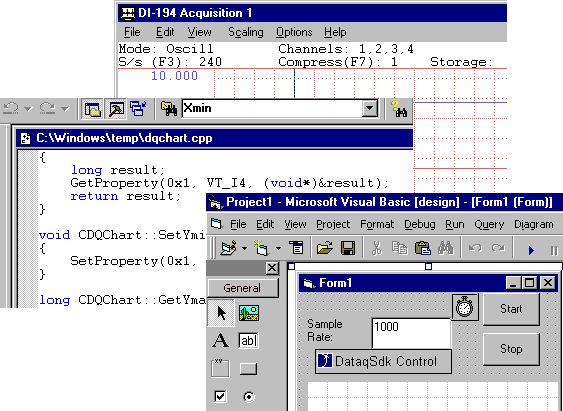Click the Redo icon in C++ editor toolbar

pyautogui.click(x=47, y=108)
